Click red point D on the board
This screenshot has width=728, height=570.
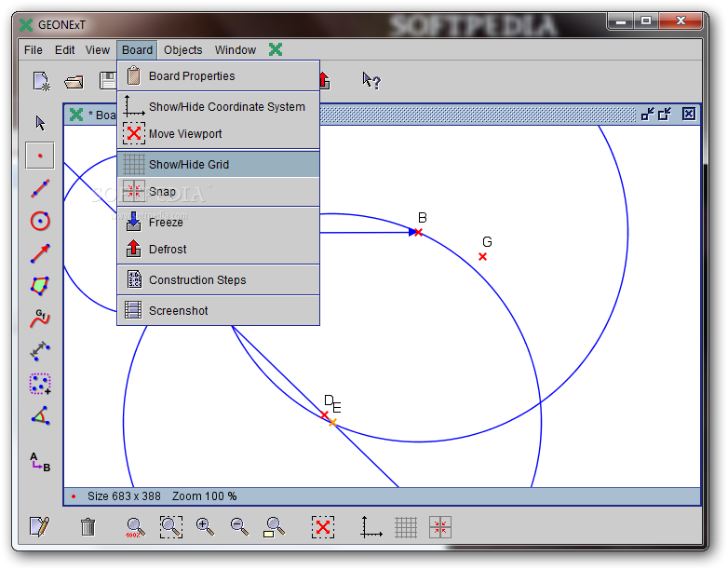click(x=325, y=414)
